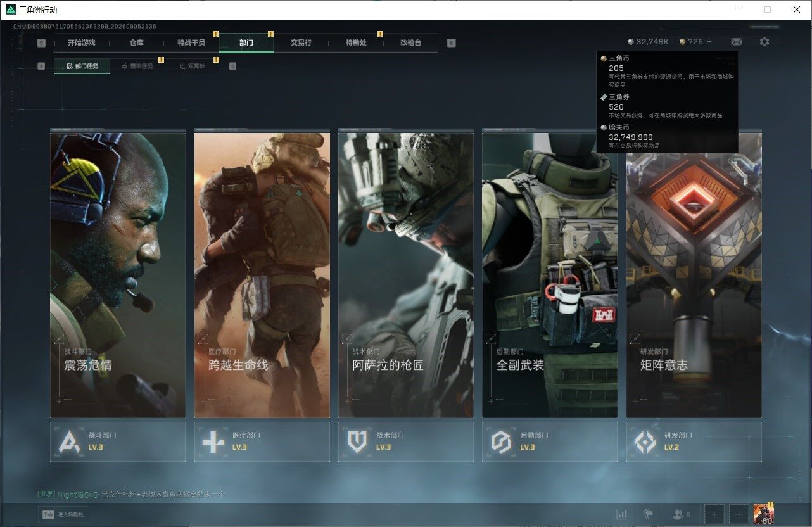Switch to the 改枪台 tab
The width and height of the screenshot is (812, 527).
click(x=410, y=42)
